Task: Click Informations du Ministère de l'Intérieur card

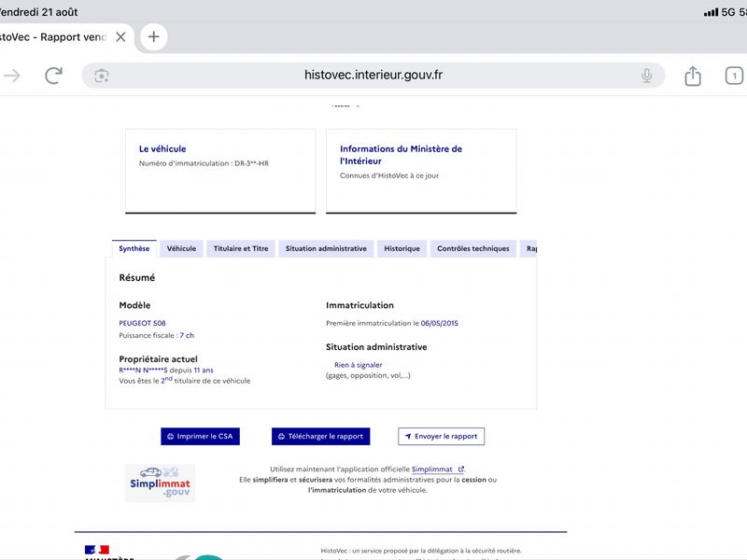Action: coord(421,171)
